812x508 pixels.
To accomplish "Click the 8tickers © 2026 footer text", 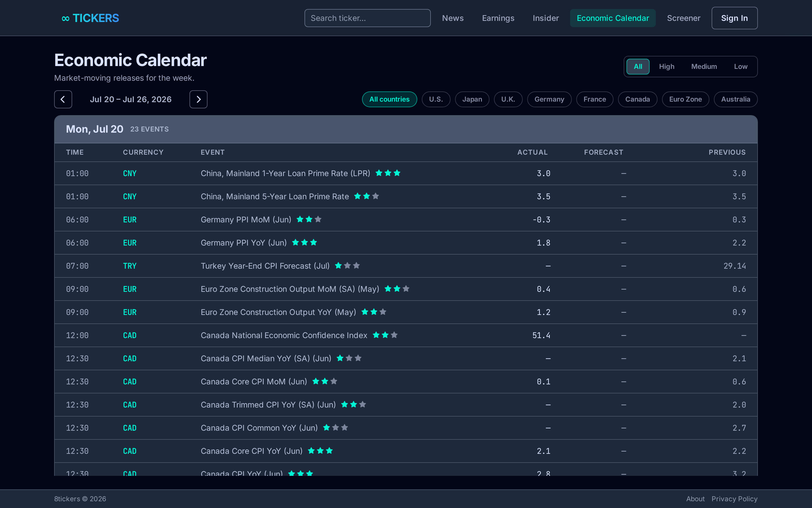I will pos(80,499).
